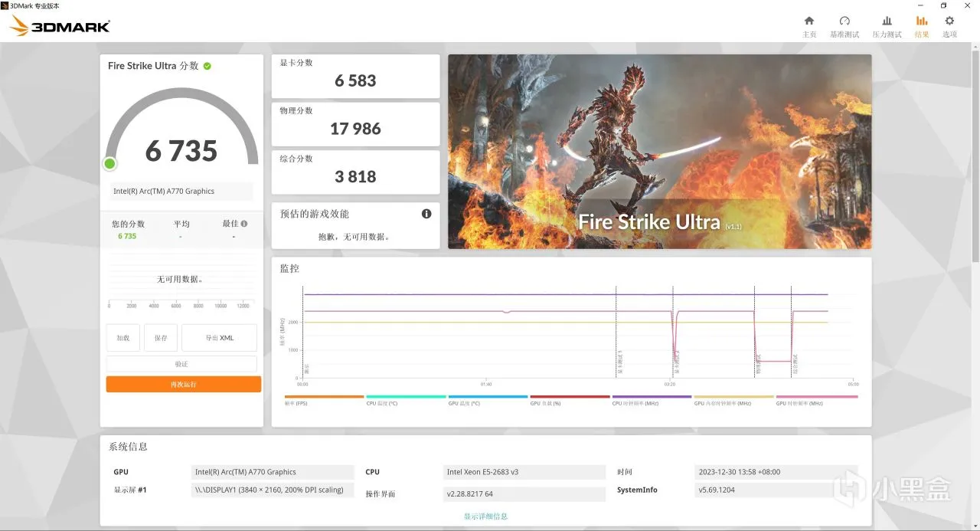The image size is (980, 531).
Task: Click the 3DMark logo in the header
Action: coord(60,26)
